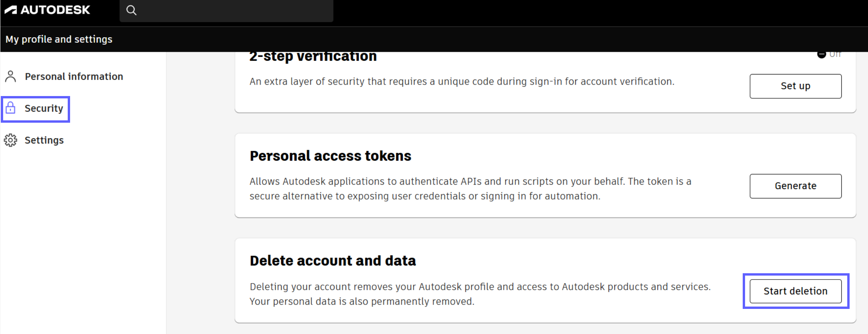Click the personal access tokens description text

431,189
